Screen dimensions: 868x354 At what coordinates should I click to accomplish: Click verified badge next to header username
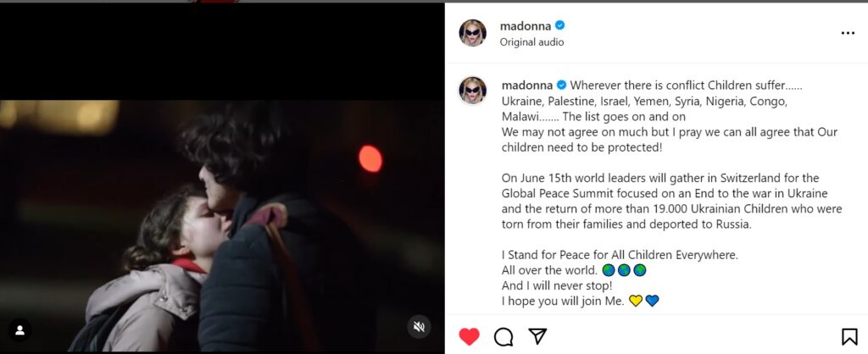click(559, 25)
